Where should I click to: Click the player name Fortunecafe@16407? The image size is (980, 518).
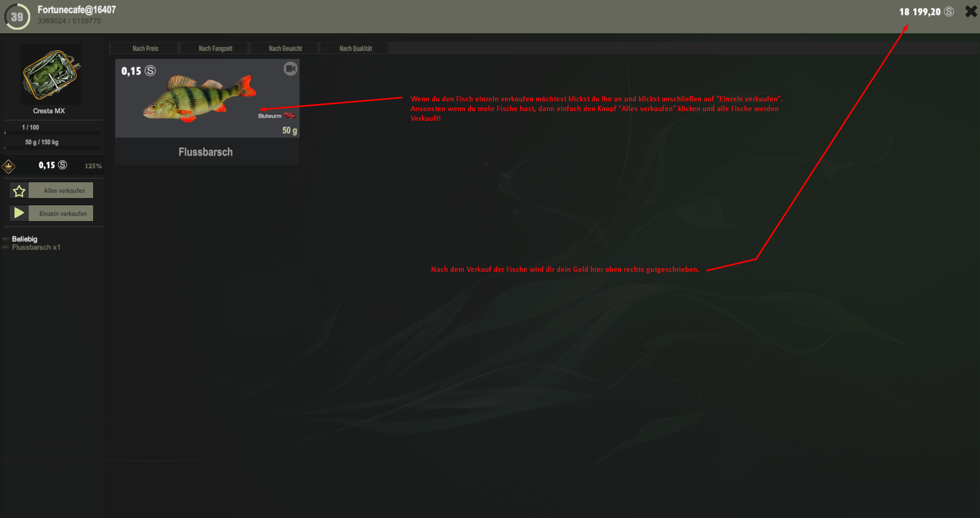point(77,10)
